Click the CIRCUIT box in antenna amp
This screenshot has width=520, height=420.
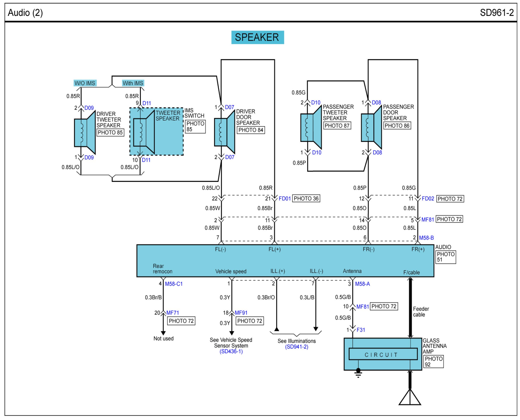tap(383, 355)
